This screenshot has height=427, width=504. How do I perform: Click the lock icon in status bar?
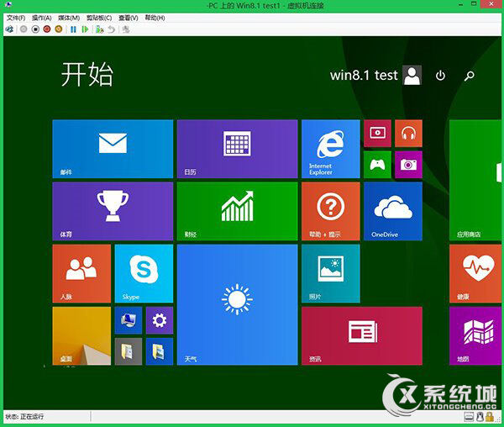tap(490, 417)
